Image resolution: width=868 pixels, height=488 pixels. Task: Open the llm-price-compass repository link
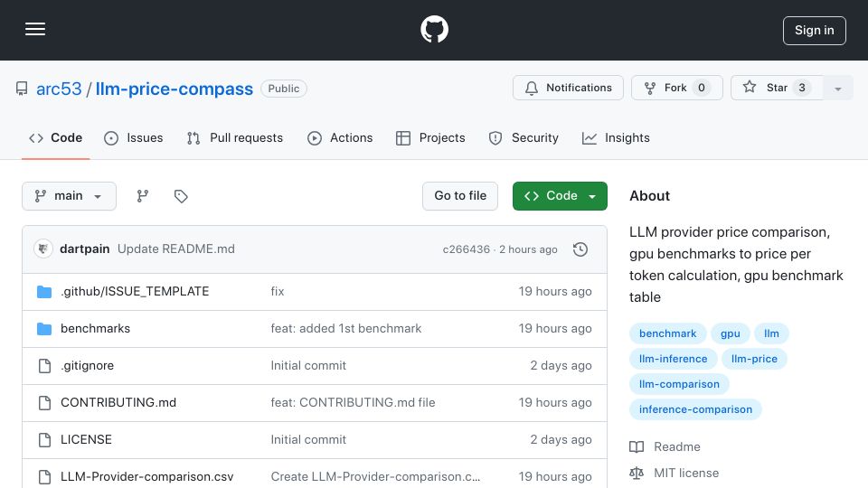click(x=174, y=89)
